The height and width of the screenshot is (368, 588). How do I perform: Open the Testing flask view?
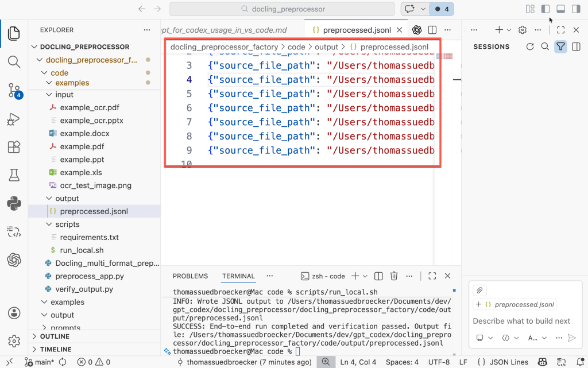coord(14,175)
